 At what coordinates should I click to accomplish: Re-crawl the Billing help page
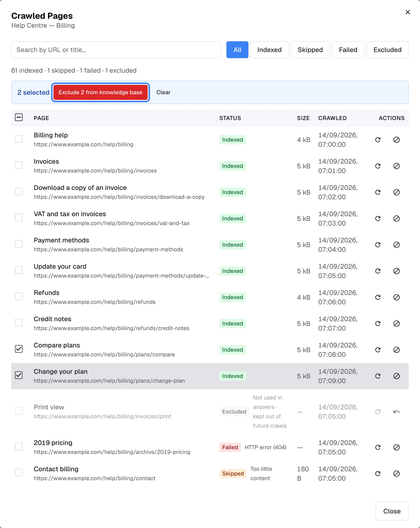(x=378, y=140)
